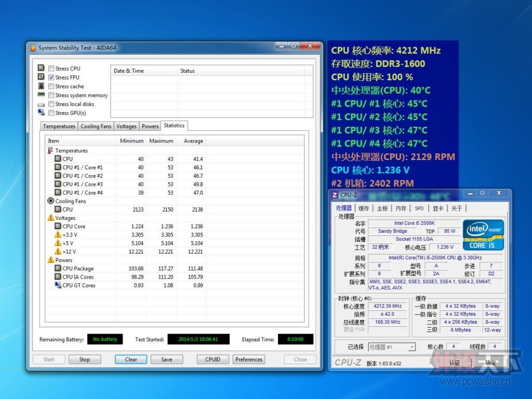Image resolution: width=532 pixels, height=399 pixels.
Task: Click the chip icon for CPU IA Cores
Action: (58, 276)
